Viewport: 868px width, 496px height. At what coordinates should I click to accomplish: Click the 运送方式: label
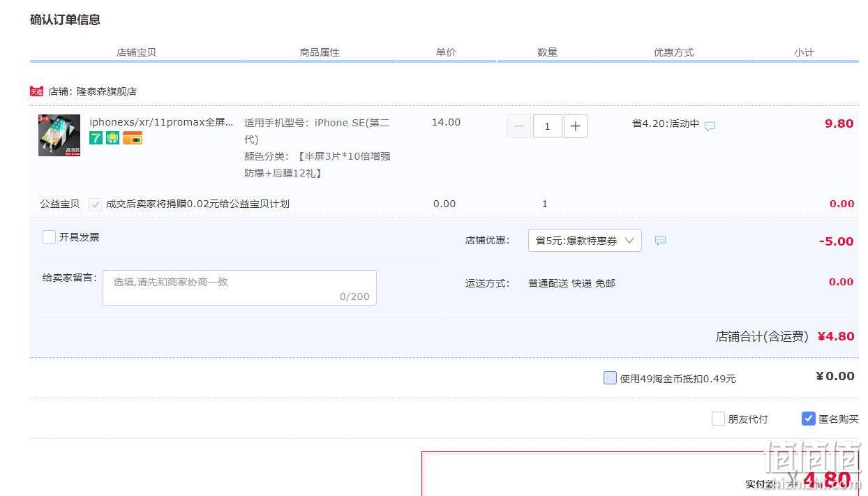(x=487, y=283)
